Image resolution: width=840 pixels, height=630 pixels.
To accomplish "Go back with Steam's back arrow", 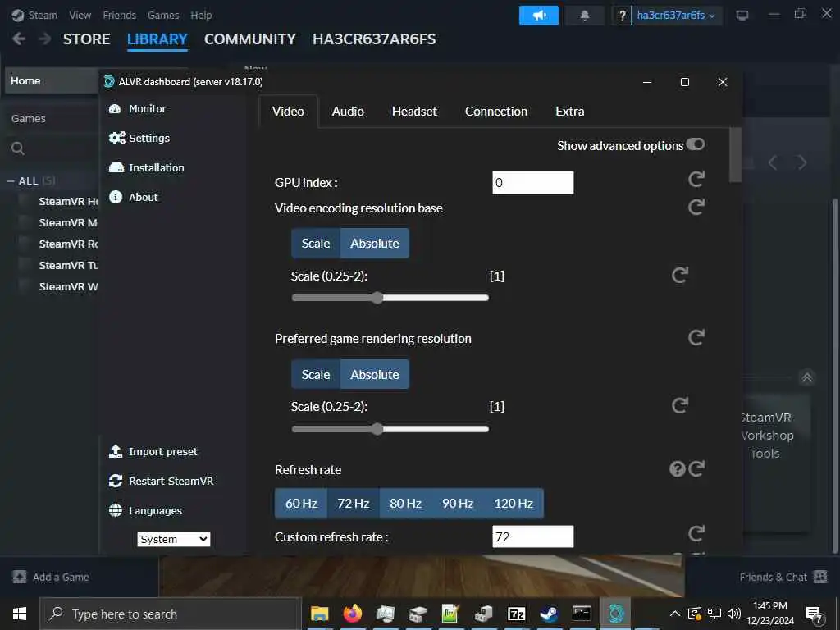I will pos(19,39).
